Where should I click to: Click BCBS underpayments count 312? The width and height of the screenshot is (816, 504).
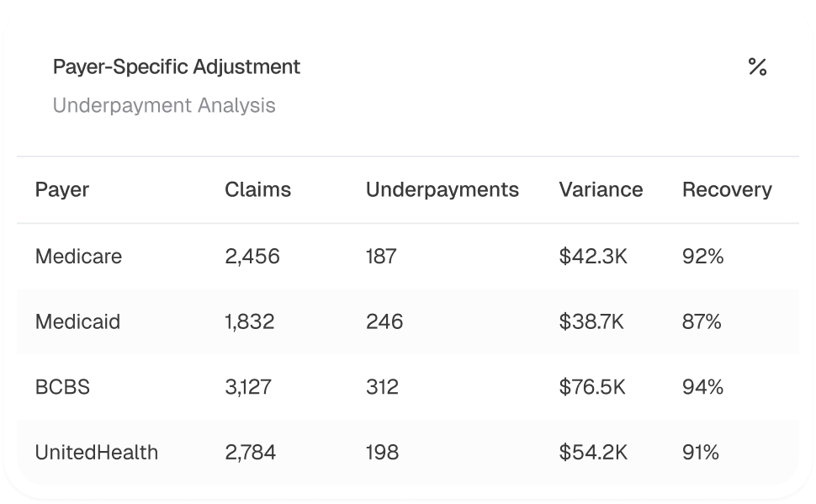[382, 387]
